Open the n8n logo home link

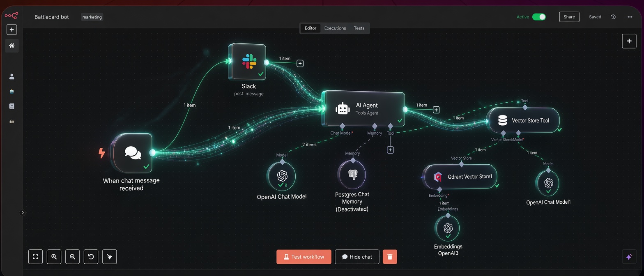pos(11,16)
